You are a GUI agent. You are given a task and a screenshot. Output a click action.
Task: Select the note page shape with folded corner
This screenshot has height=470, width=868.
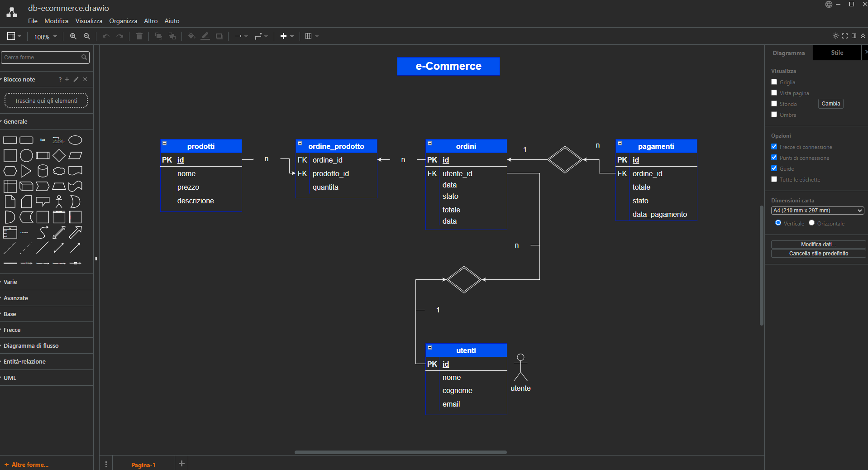(10, 202)
